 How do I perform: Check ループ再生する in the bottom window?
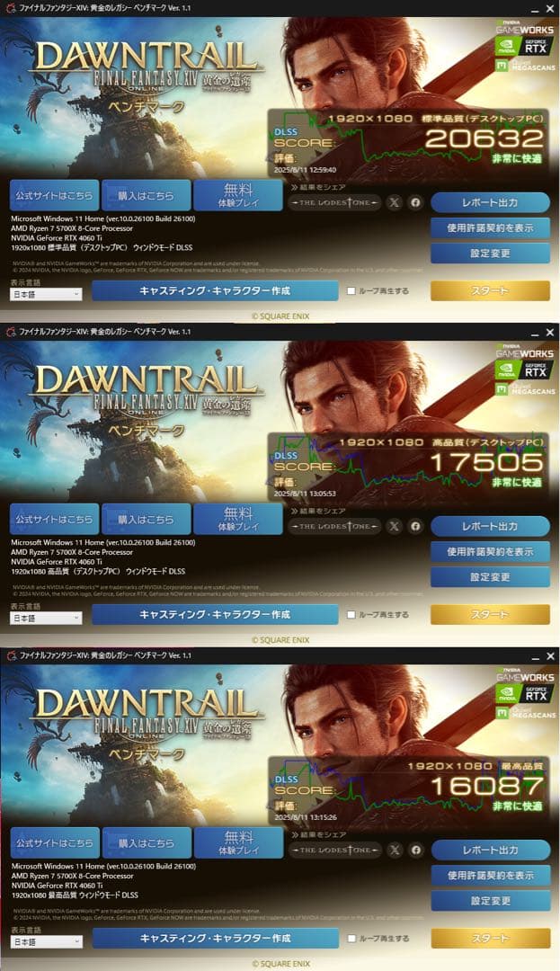pyautogui.click(x=352, y=939)
